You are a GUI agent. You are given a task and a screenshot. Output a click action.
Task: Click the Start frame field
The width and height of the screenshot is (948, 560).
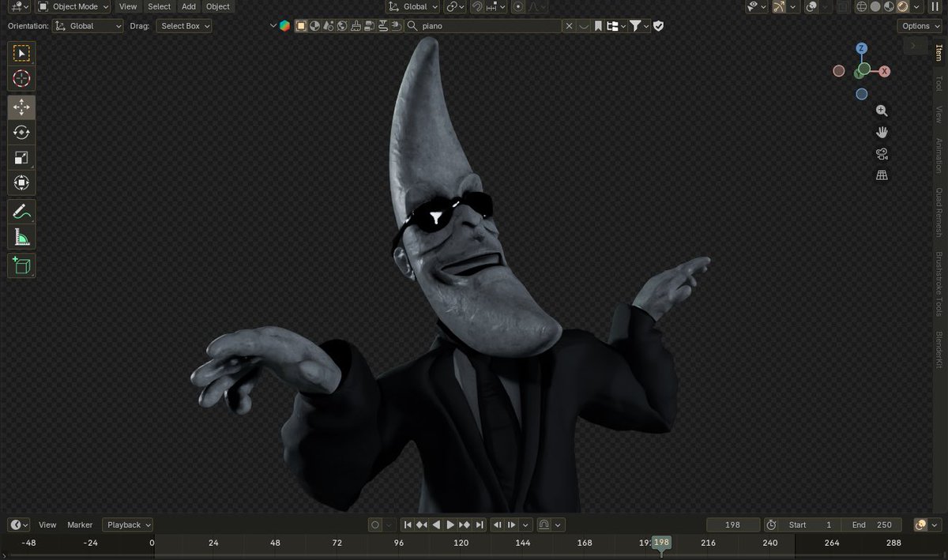click(x=811, y=524)
